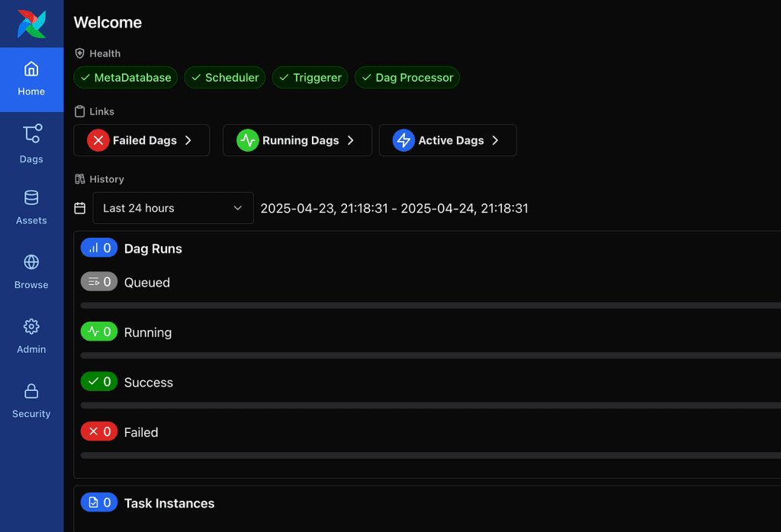Expand the Active Dags chevron arrow

(495, 140)
